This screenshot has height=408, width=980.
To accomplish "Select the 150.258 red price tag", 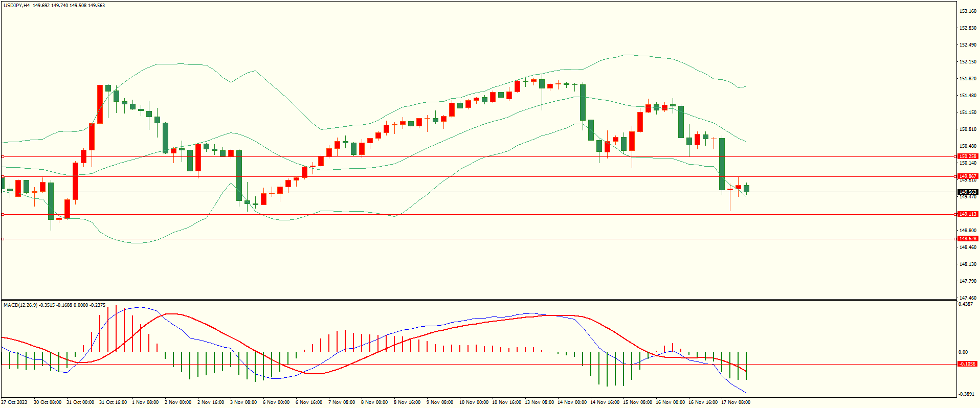I will tap(968, 156).
